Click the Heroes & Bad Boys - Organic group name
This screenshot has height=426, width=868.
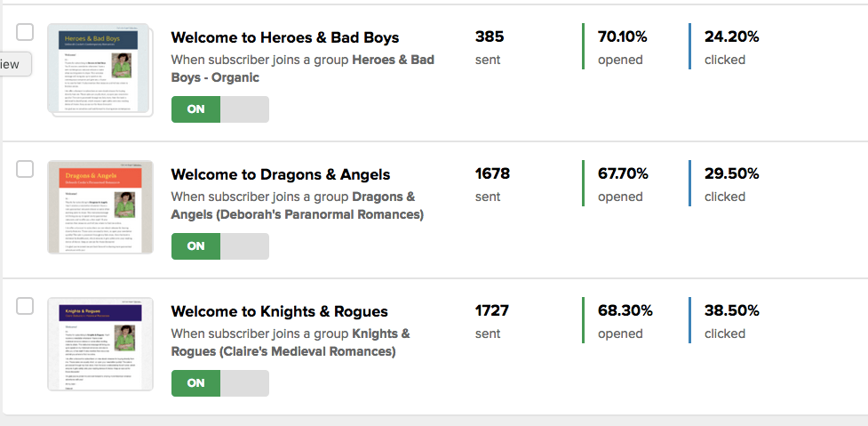[x=302, y=68]
